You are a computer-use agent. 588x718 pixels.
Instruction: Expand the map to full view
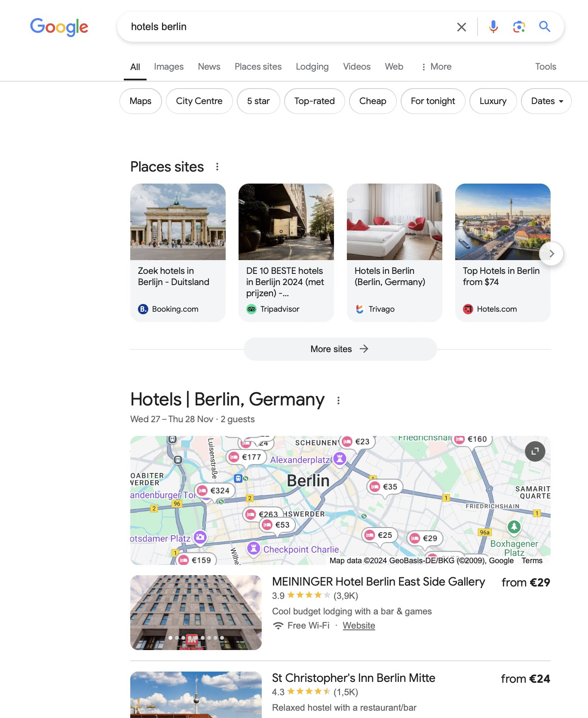535,451
